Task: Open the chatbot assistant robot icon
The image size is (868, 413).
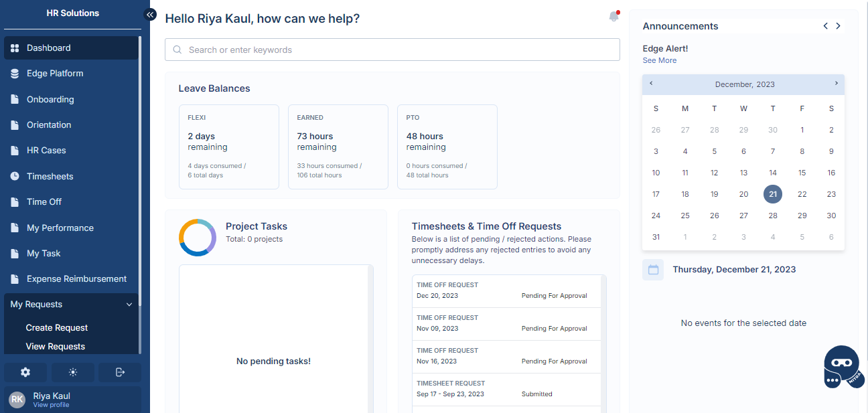Action: [x=841, y=367]
